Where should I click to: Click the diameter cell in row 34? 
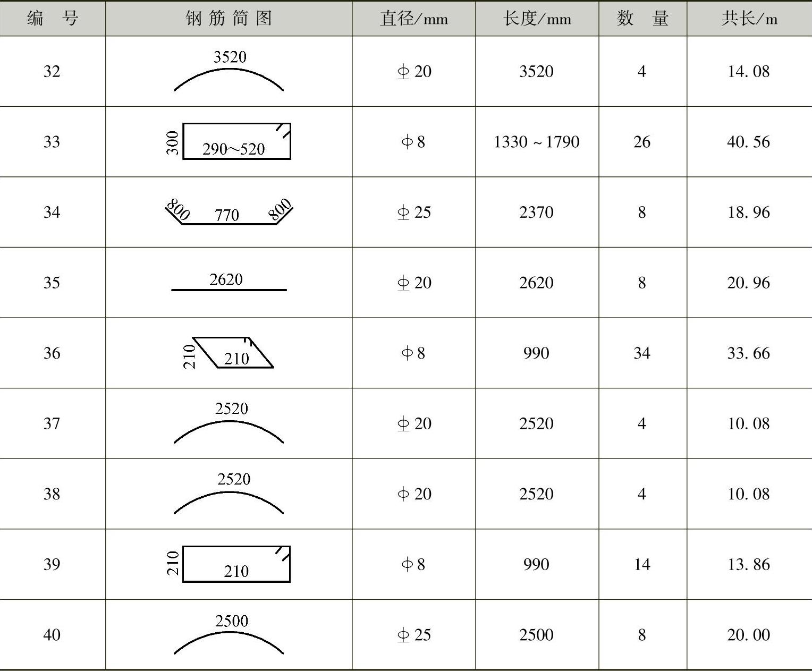pos(414,212)
